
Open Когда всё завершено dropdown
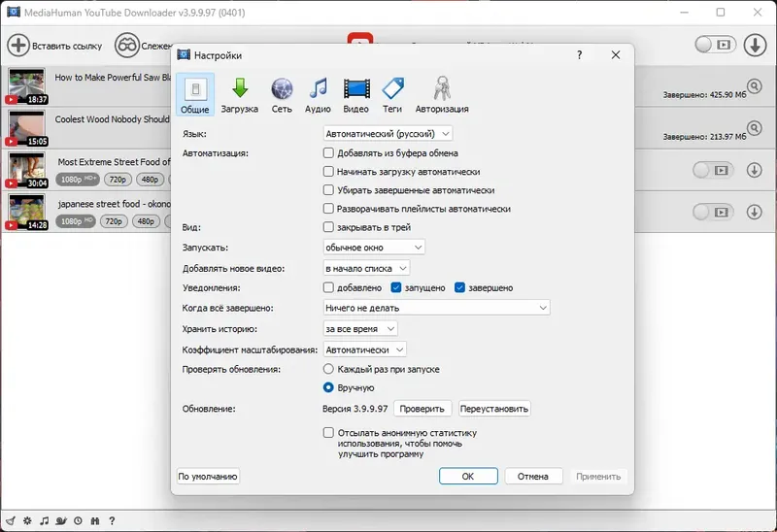coord(436,308)
